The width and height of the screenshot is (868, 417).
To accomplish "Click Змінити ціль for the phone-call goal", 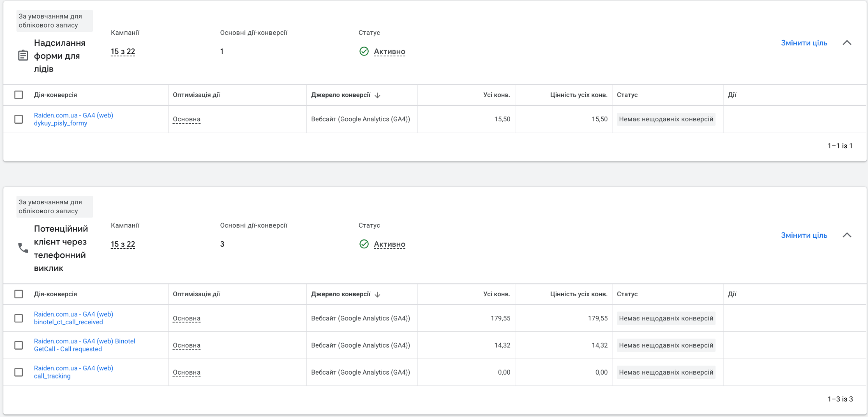I will point(804,235).
